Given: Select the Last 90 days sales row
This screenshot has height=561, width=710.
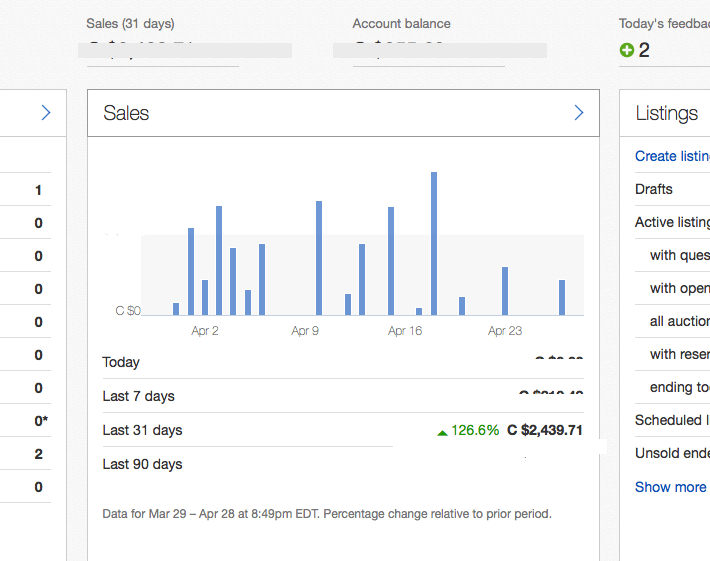Looking at the screenshot, I should [343, 464].
